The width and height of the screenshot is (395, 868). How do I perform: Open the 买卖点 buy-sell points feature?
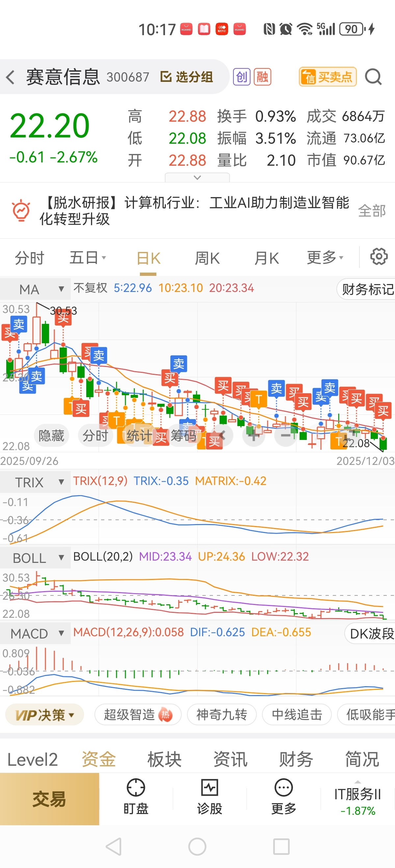click(328, 77)
